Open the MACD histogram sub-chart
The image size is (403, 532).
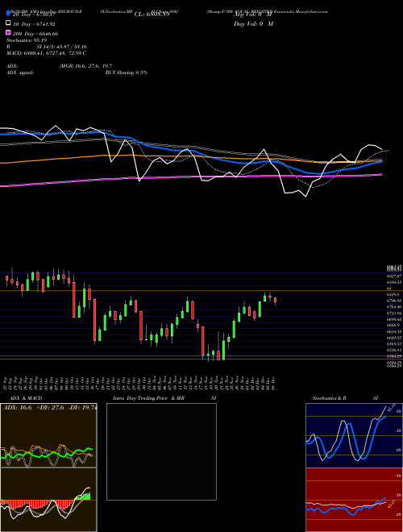pos(48,500)
